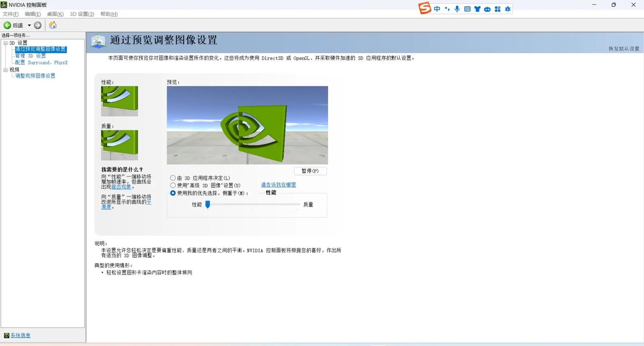
Task: Collapse the 3D 设置 tree node
Action: tap(6, 43)
